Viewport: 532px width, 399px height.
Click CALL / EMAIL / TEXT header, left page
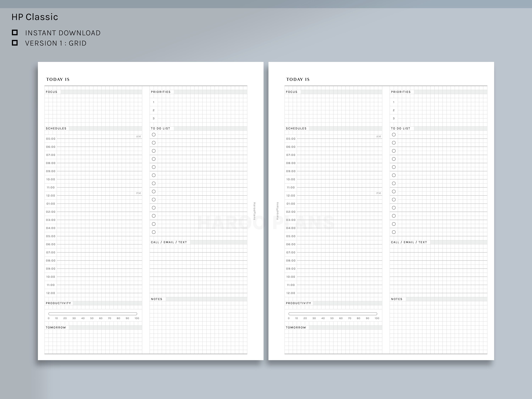[x=169, y=242]
